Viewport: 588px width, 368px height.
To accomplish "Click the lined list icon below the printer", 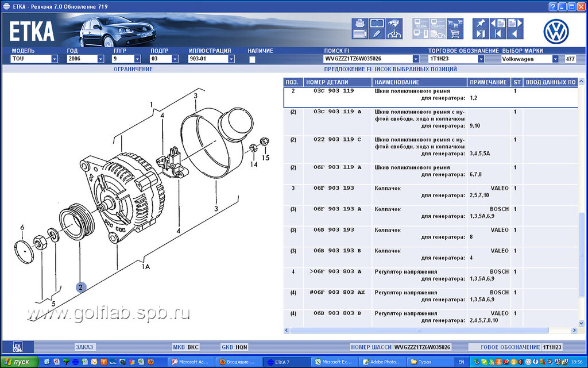I will point(360,34).
